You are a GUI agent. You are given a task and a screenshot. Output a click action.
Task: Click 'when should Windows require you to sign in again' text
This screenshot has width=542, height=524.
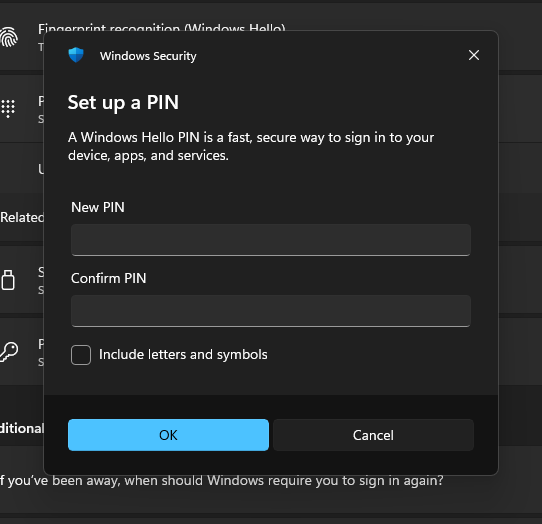284,480
